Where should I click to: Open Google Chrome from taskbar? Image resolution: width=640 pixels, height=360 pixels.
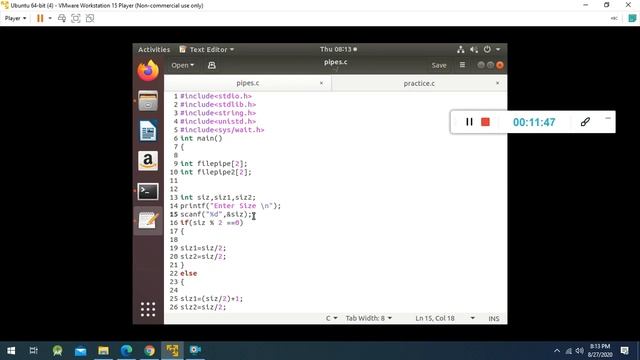click(149, 350)
